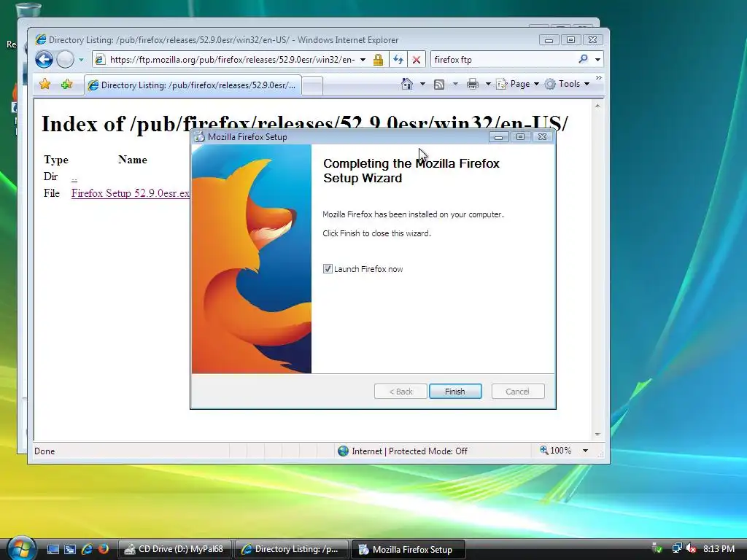Screen dimensions: 747x560
Task: Click the 'Type' column header
Action: (56, 160)
